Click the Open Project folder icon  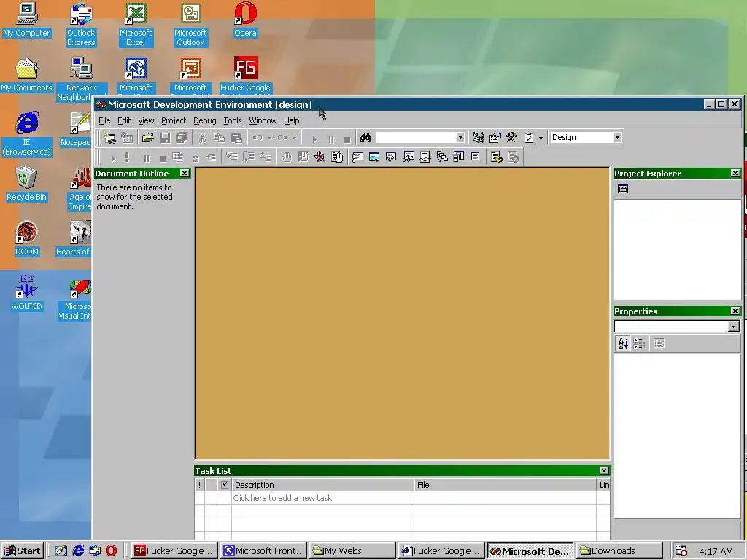coord(147,138)
